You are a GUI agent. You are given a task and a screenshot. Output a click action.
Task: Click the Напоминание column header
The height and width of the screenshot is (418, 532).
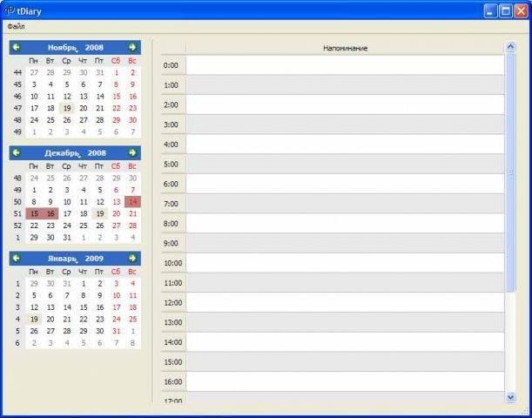click(345, 48)
